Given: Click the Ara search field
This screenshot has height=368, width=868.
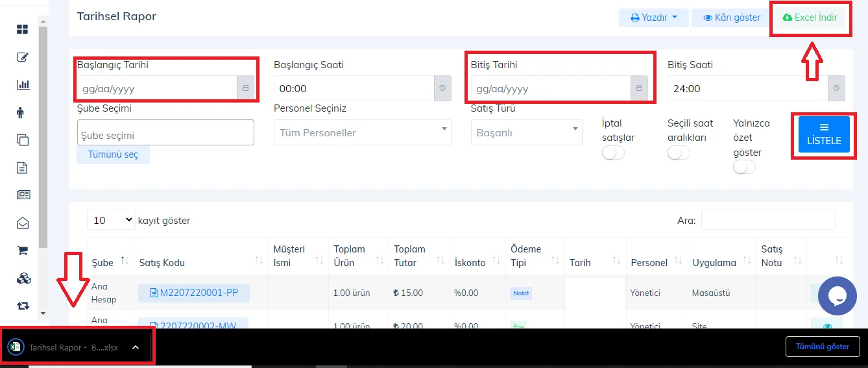Looking at the screenshot, I should [768, 220].
